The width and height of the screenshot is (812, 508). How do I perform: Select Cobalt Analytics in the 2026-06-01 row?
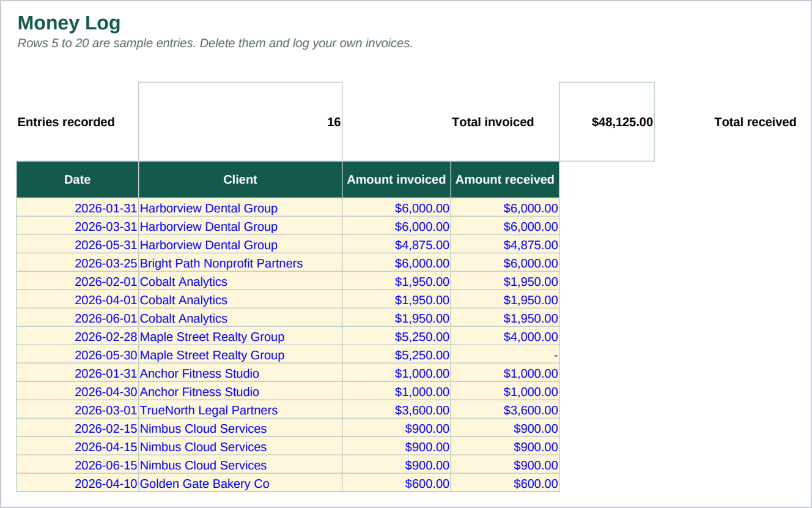click(x=240, y=318)
